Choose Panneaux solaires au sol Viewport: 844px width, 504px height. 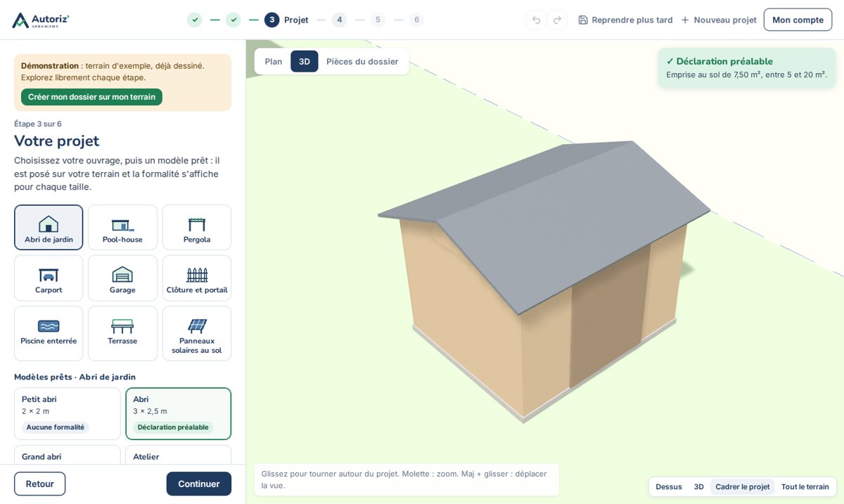(x=197, y=333)
